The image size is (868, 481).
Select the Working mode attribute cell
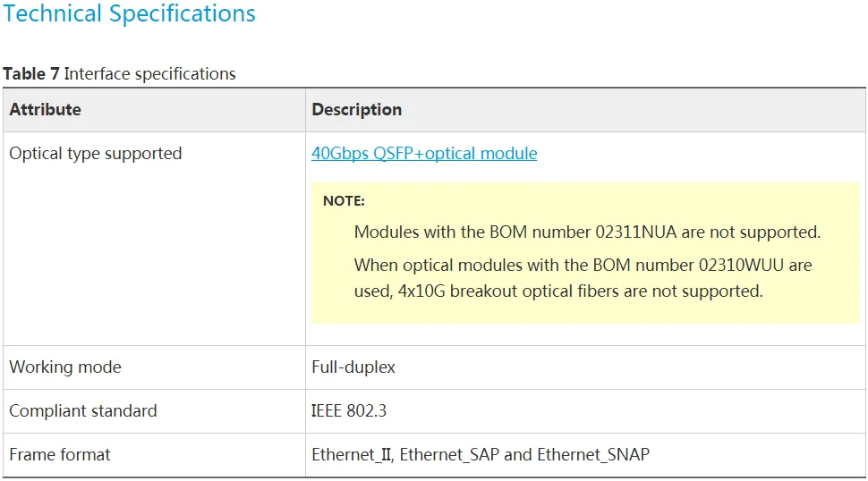(x=154, y=367)
